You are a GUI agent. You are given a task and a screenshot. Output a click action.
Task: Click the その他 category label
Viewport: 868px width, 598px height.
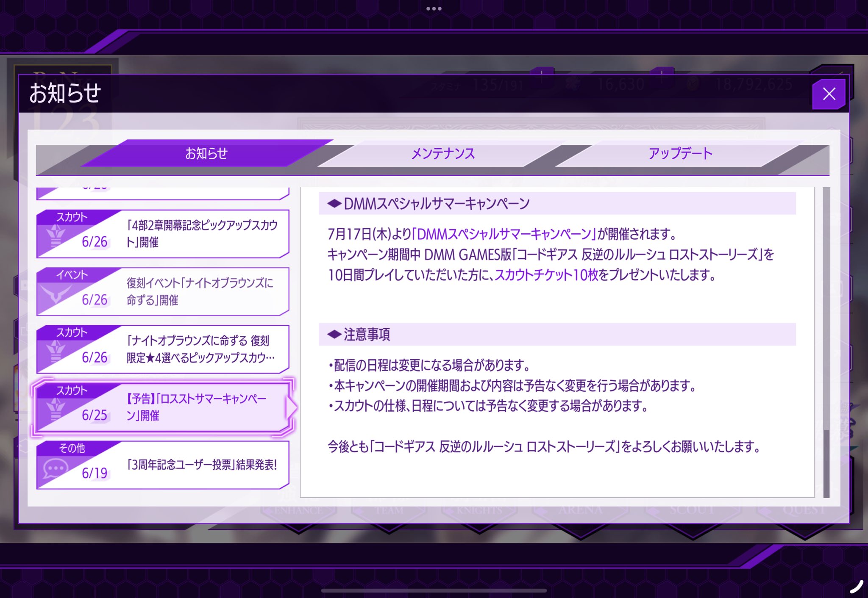[x=72, y=448]
